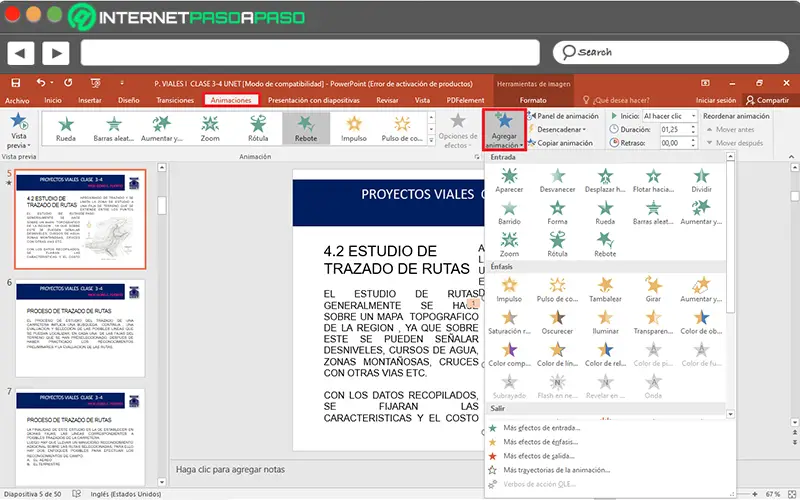Click the Duración value field
The image size is (800, 500).
coord(675,130)
